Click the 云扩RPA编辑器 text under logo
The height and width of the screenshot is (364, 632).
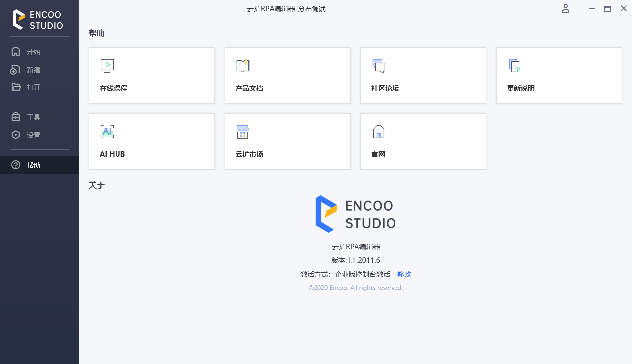point(355,247)
